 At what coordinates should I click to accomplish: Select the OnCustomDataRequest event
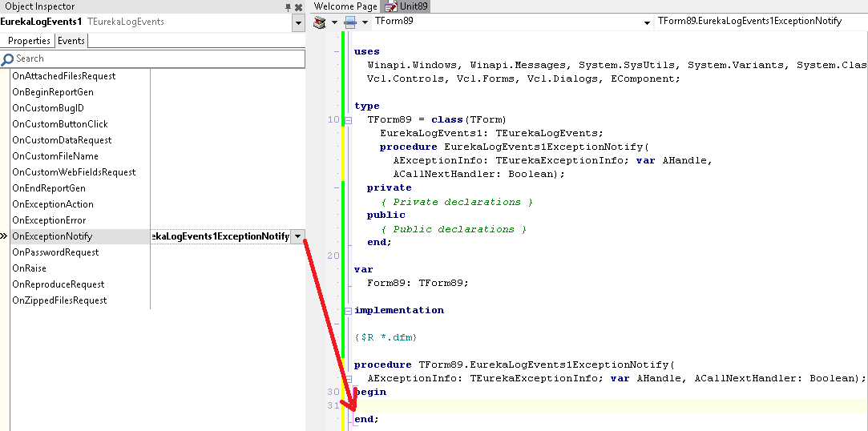pos(62,140)
